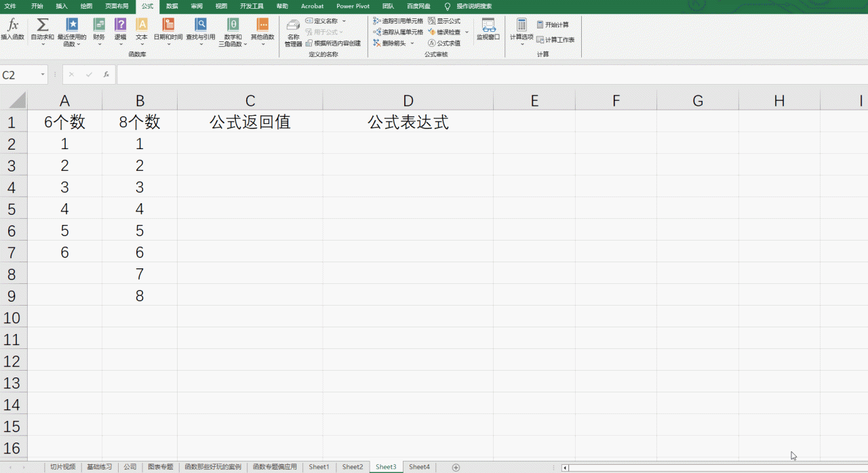
Task: Select cell B1 8个数
Action: 140,122
